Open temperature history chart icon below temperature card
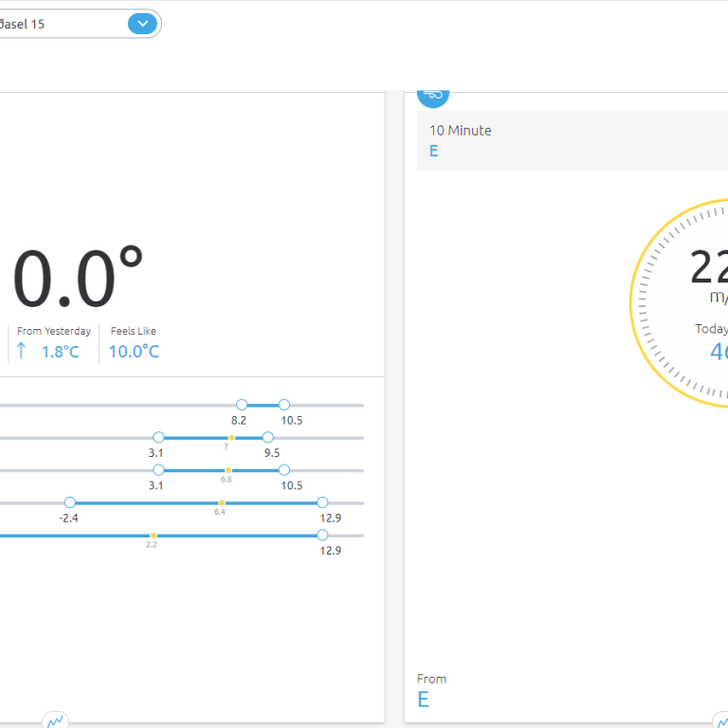This screenshot has width=728, height=728. 56,721
